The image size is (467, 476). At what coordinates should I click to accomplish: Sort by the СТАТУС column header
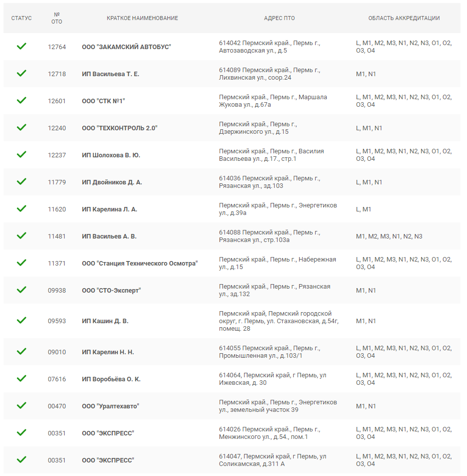[21, 18]
